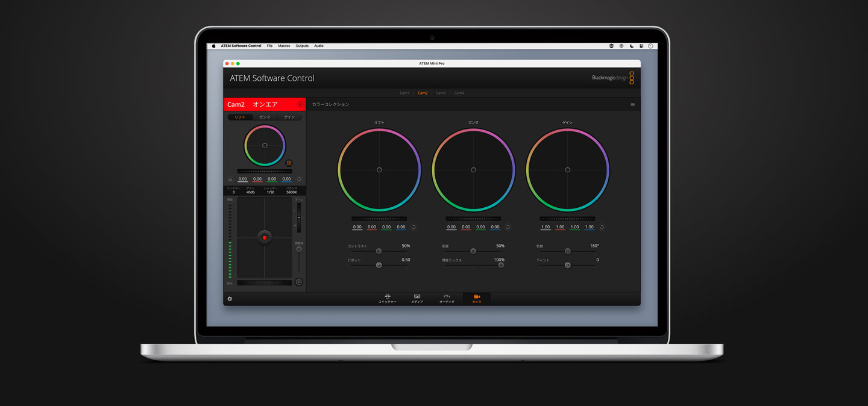Expand the Macros menu in menu bar

tap(283, 46)
